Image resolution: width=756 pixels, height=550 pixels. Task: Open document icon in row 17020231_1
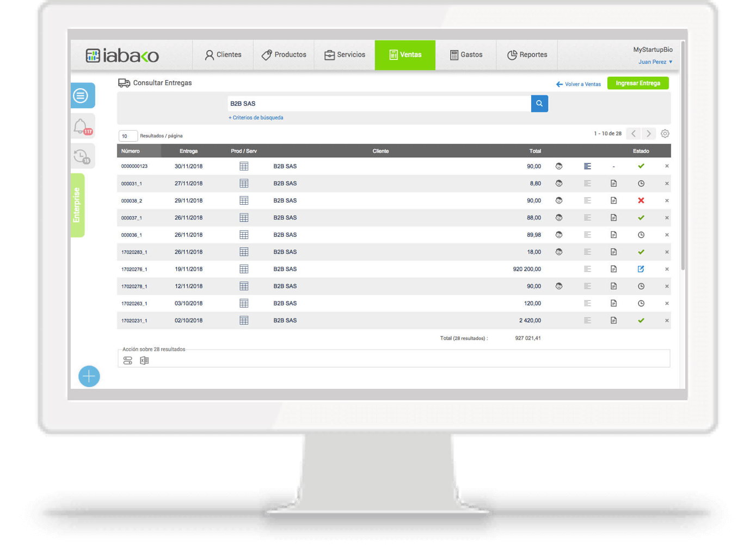pos(613,320)
